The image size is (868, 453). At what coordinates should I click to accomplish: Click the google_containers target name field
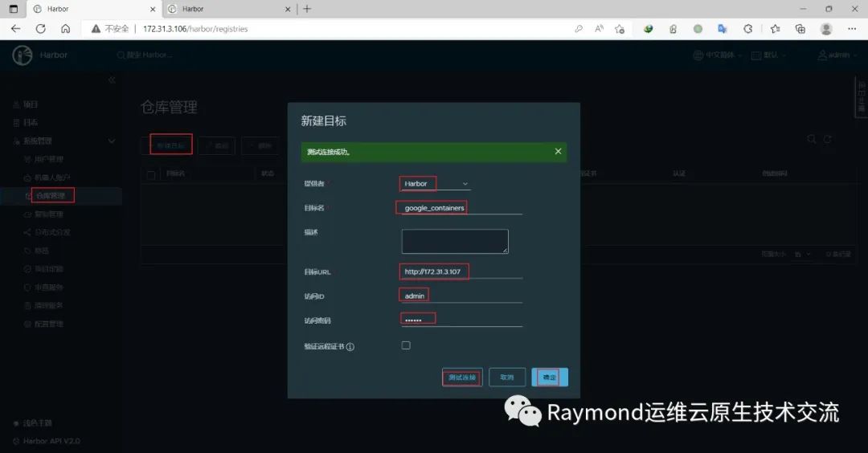tap(461, 208)
